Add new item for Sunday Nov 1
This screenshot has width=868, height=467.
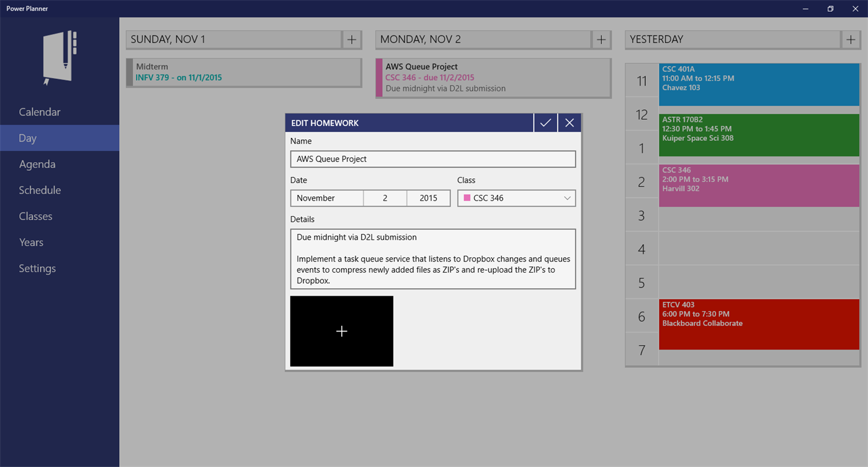coord(351,39)
